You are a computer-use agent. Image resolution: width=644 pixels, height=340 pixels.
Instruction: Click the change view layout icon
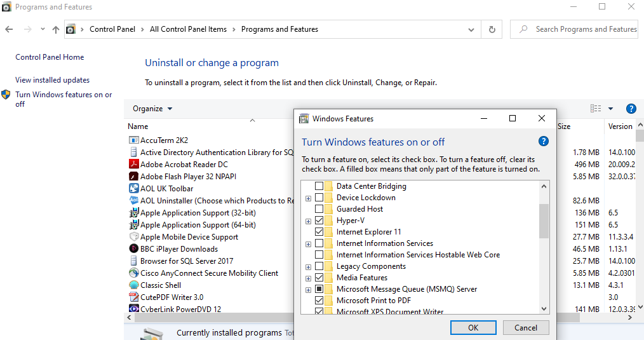pos(596,109)
